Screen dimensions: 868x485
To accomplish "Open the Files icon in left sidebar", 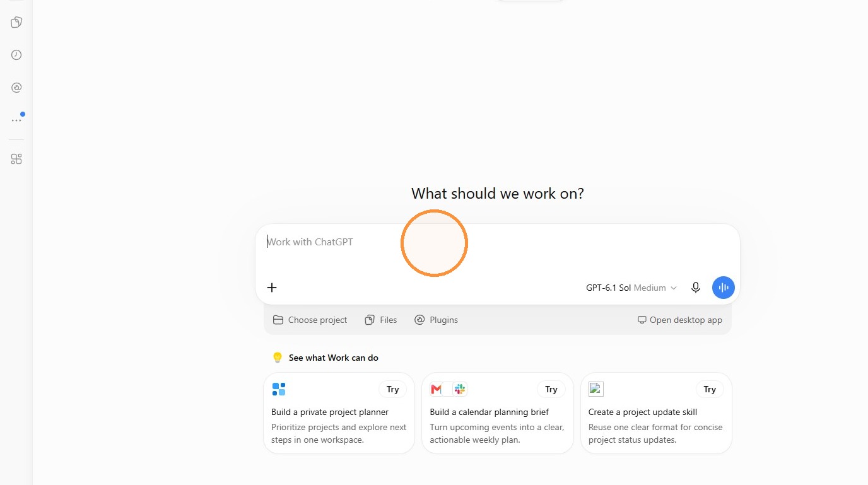I will pos(16,22).
